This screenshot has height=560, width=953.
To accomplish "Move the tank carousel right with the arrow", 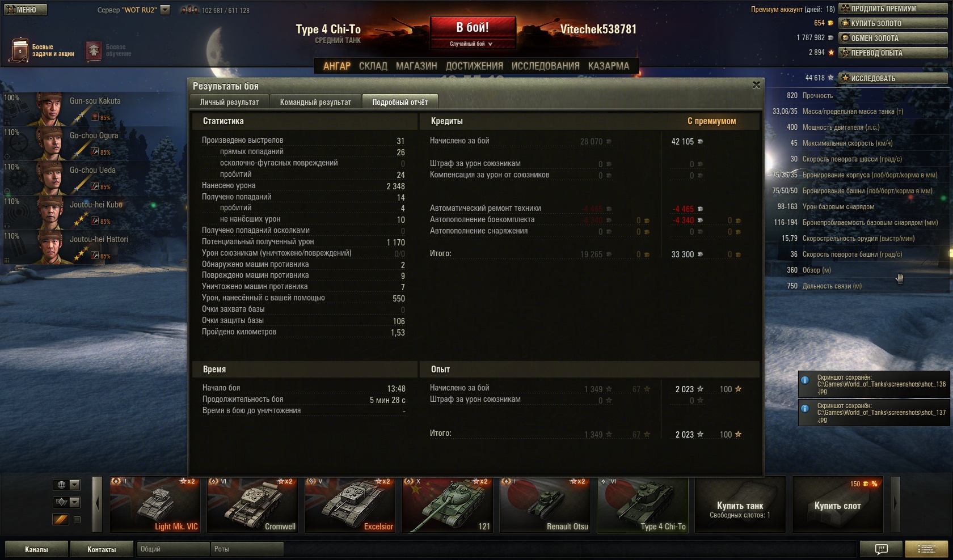I will (x=896, y=503).
